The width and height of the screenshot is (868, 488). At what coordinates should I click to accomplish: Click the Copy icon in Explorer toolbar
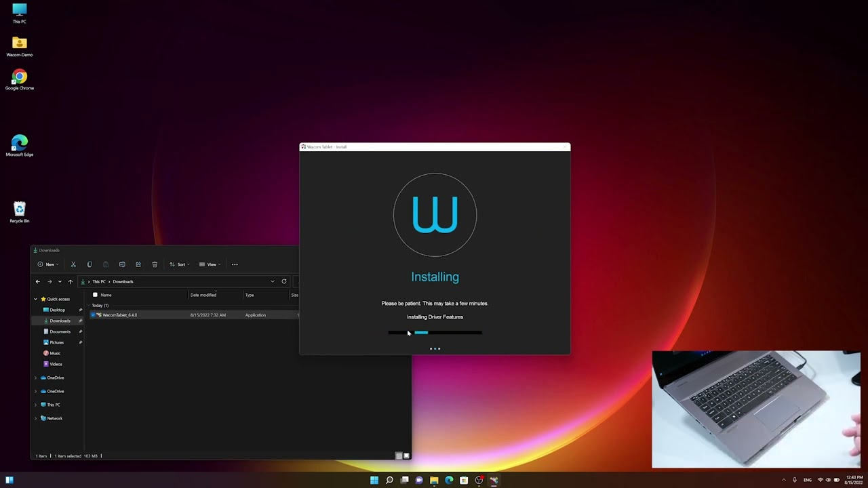[90, 264]
